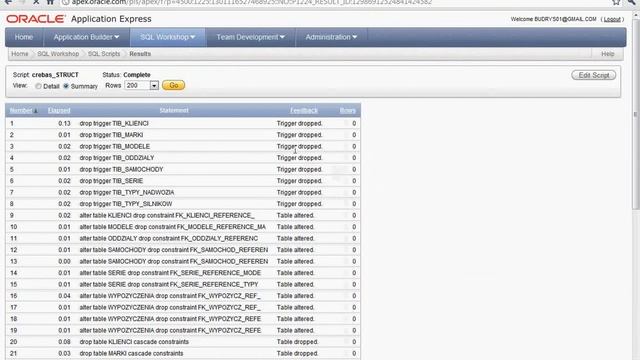Click statement drop trigger TIB_SAMOCHODY

tap(121, 169)
